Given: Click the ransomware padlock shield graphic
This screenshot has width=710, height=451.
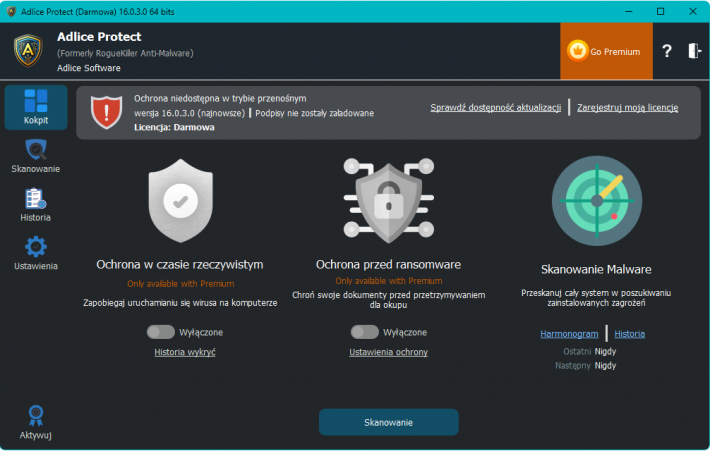Looking at the screenshot, I should (389, 200).
